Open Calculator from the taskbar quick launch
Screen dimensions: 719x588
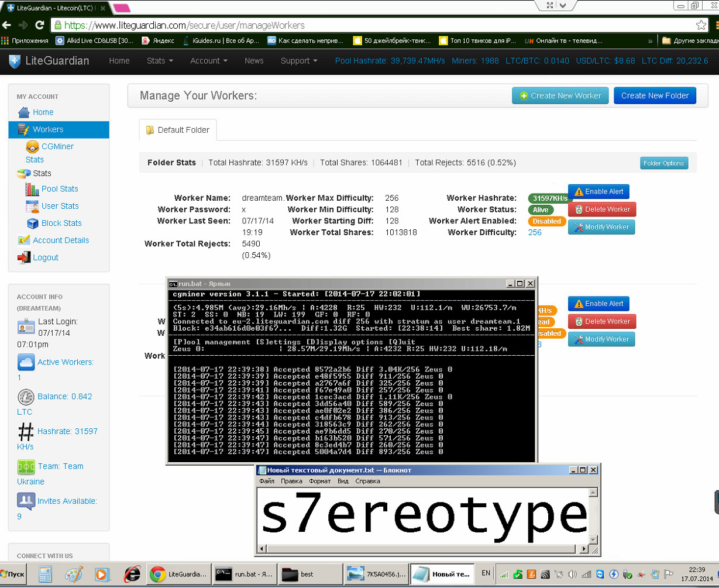point(45,575)
